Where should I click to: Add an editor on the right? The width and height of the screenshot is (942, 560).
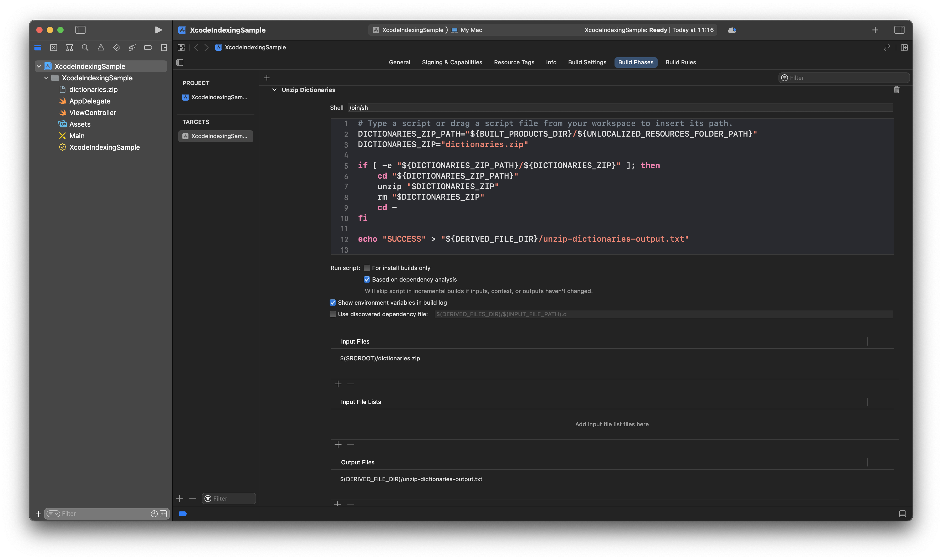[x=904, y=48]
